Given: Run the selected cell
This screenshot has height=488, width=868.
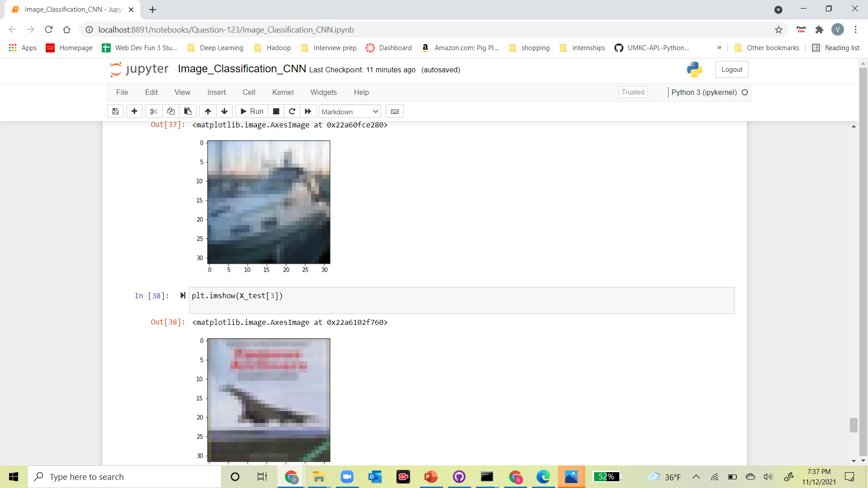Looking at the screenshot, I should coord(252,112).
